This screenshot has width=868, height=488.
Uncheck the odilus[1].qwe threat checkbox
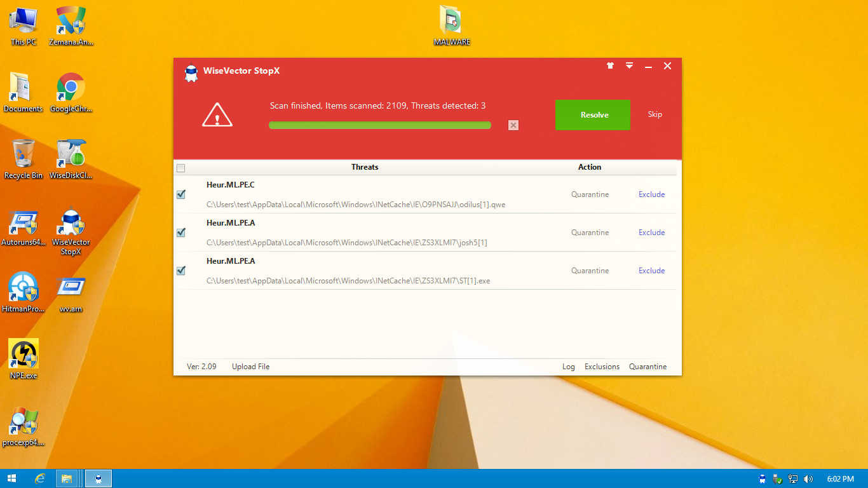click(181, 194)
